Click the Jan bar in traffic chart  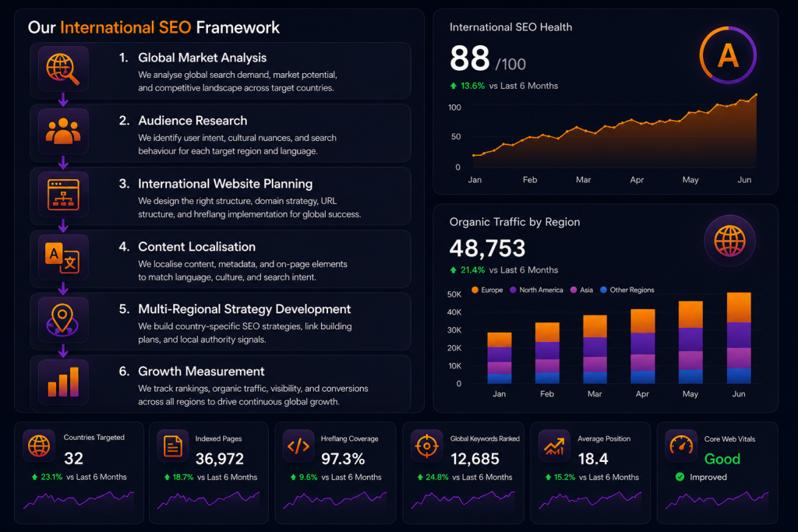point(500,358)
